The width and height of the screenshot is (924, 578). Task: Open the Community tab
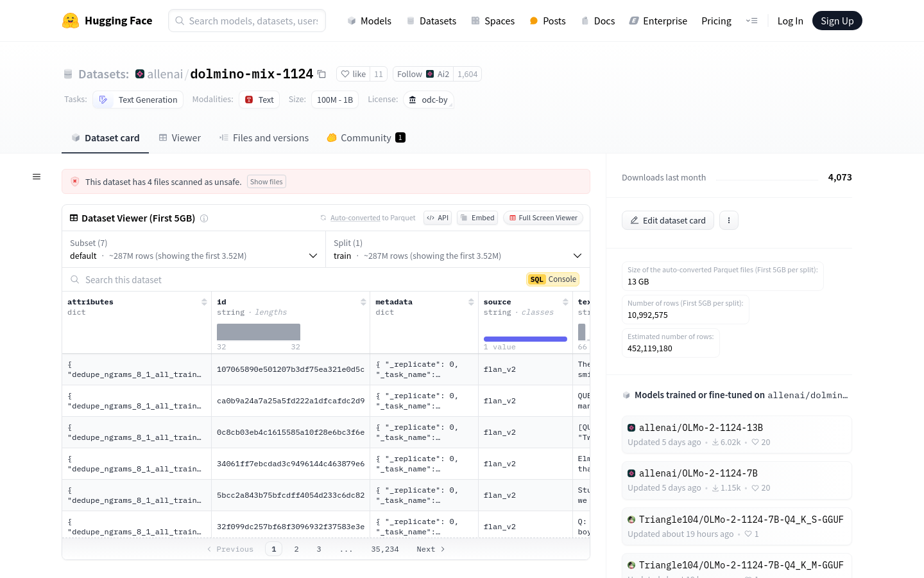(x=366, y=137)
